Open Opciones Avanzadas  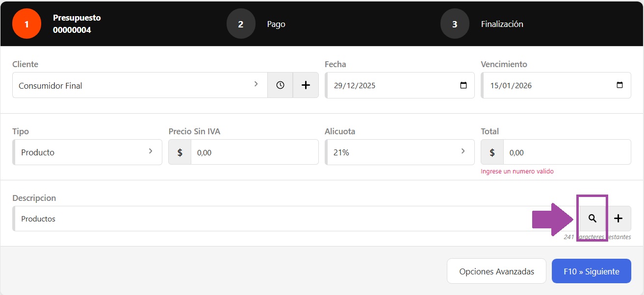click(x=496, y=271)
